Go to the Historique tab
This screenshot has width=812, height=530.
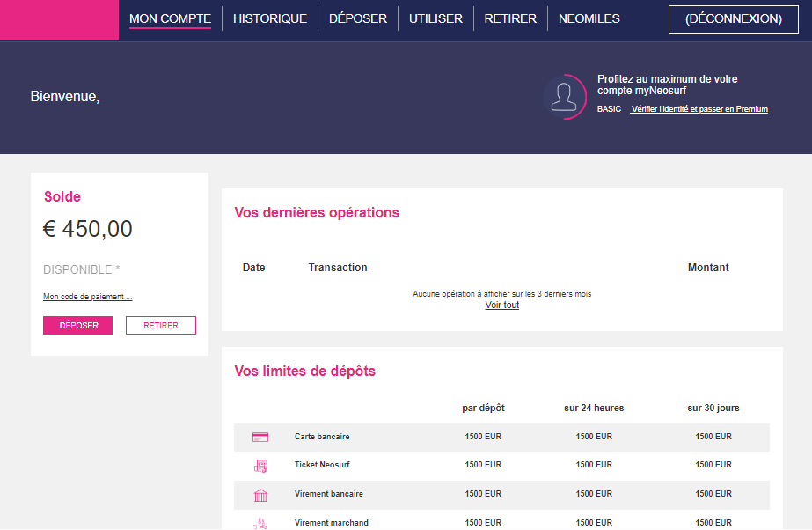[x=270, y=18]
